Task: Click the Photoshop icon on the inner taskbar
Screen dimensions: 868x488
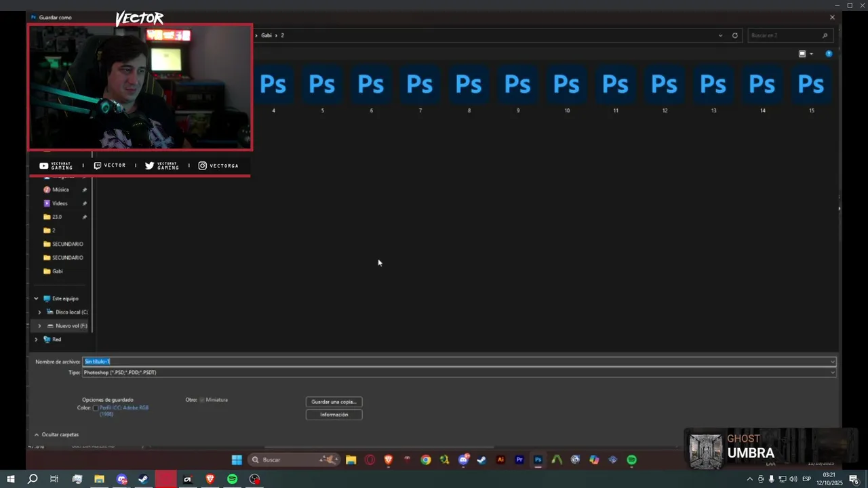Action: pos(538,460)
